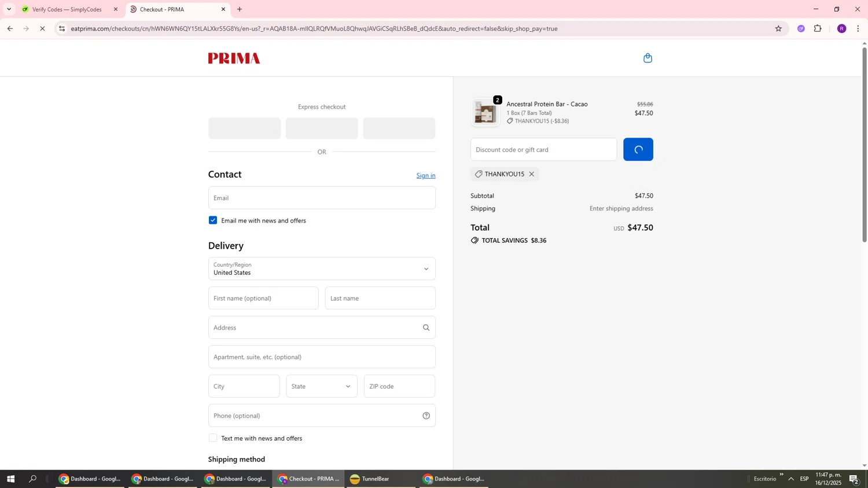Open the taskbar clock showing 11:47 p. m.

click(828, 479)
